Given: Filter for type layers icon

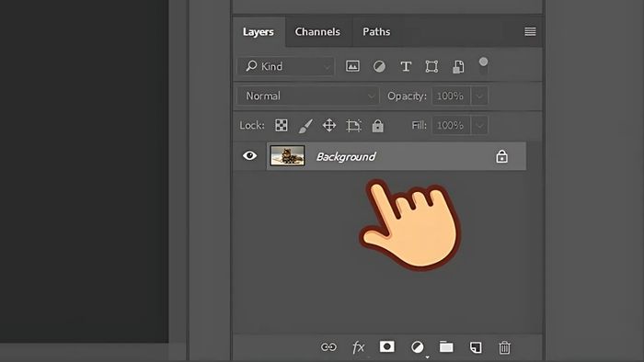Looking at the screenshot, I should [x=406, y=66].
